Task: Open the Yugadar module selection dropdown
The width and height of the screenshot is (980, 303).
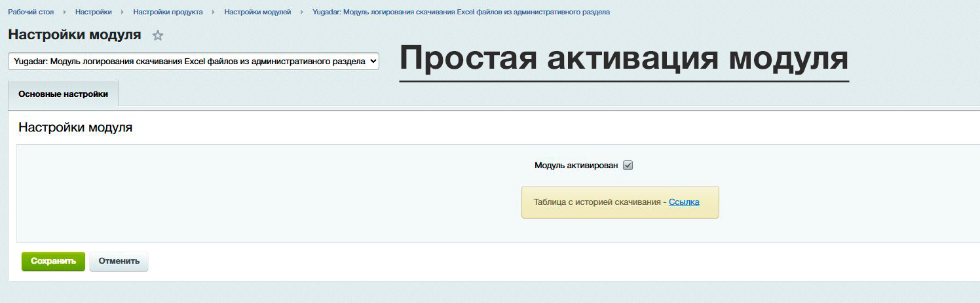Action: tap(193, 61)
